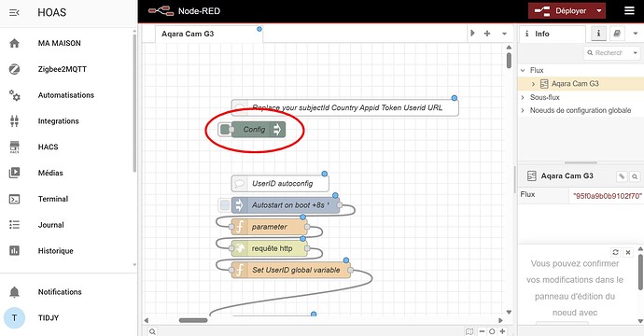
Task: Collapse the Flux tree section
Action: pos(523,70)
